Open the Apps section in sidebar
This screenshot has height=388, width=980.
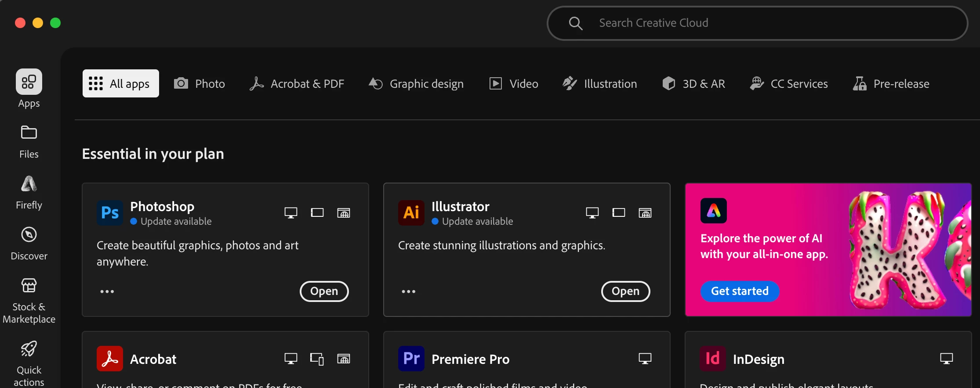click(x=29, y=89)
